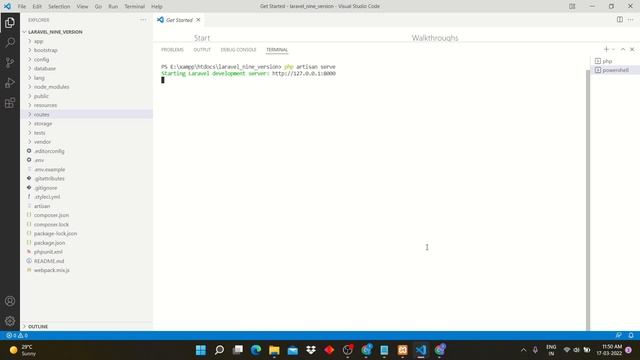The height and width of the screenshot is (360, 640).
Task: Select the php terminal instance
Action: tap(615, 61)
